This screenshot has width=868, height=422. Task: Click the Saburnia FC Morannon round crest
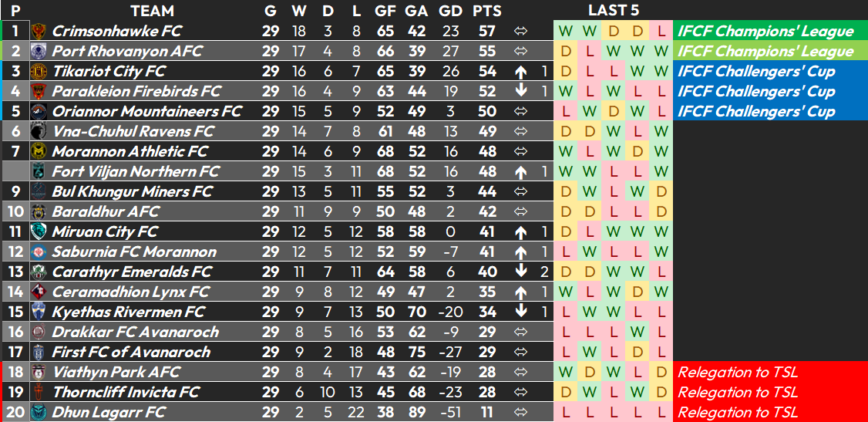point(39,252)
